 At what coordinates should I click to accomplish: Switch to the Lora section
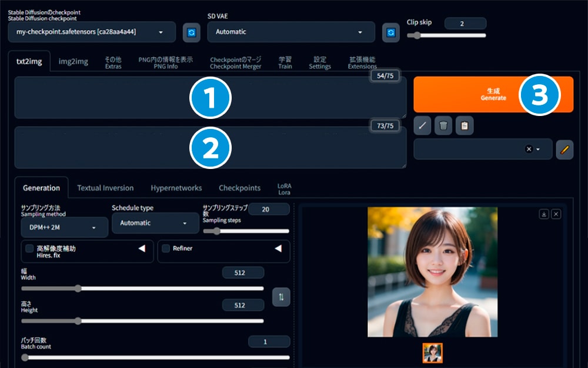click(x=284, y=187)
